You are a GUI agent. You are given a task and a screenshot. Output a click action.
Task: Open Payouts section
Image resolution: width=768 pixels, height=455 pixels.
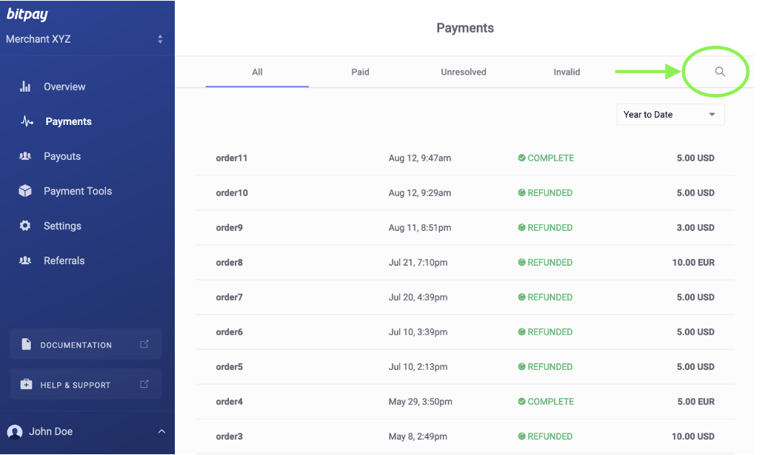[62, 156]
